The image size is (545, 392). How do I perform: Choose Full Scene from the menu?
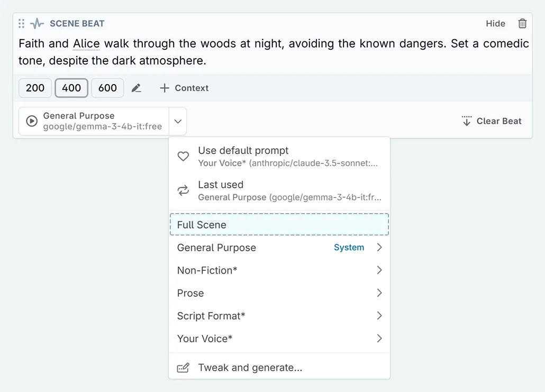coord(279,225)
